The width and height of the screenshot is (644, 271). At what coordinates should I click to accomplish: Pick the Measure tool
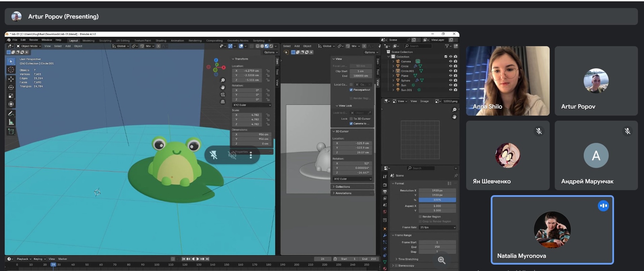(x=11, y=122)
